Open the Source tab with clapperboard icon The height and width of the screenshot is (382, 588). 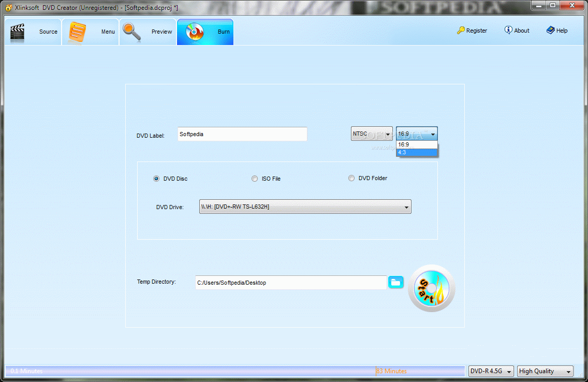(33, 32)
